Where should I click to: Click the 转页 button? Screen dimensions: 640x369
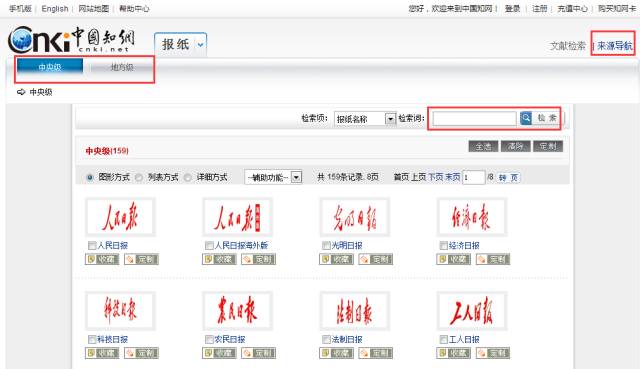(x=508, y=178)
